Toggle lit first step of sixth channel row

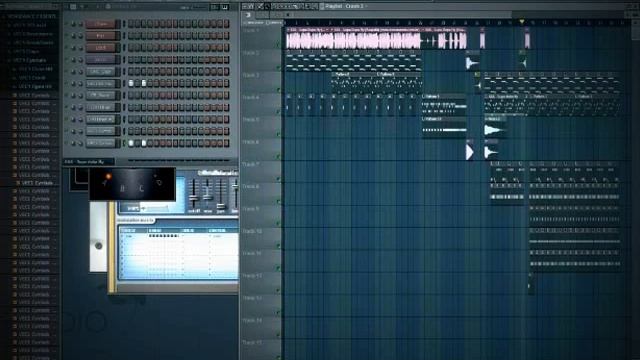click(131, 83)
